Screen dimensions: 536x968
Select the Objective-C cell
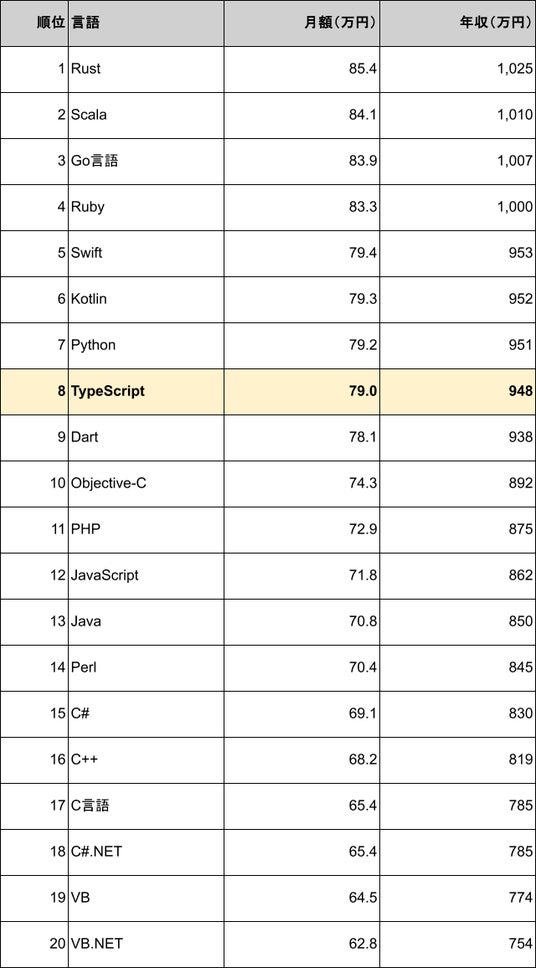(146, 484)
